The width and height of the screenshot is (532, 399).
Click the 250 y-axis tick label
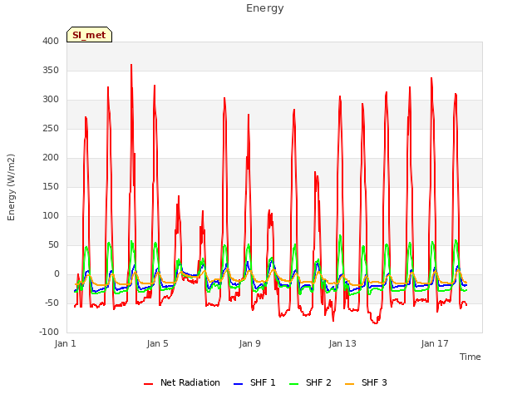[x=51, y=129]
